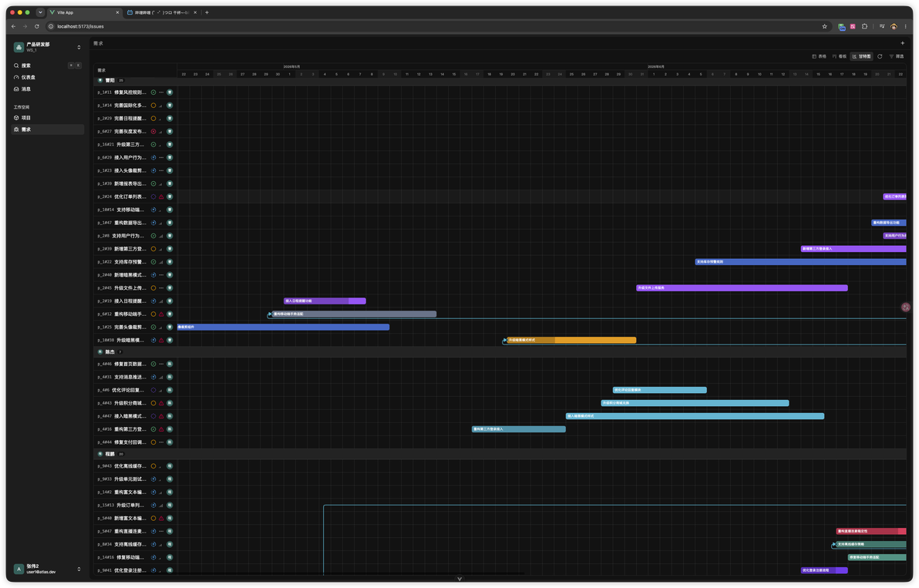Click the refresh icon in view toolbar
This screenshot has width=919, height=588.
[x=880, y=56]
